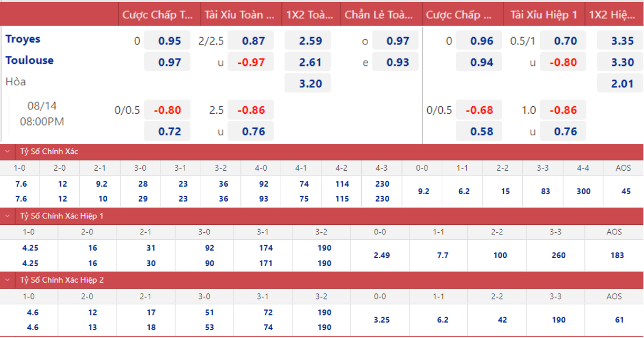Select Troyes handicap odds 0.95

point(167,40)
